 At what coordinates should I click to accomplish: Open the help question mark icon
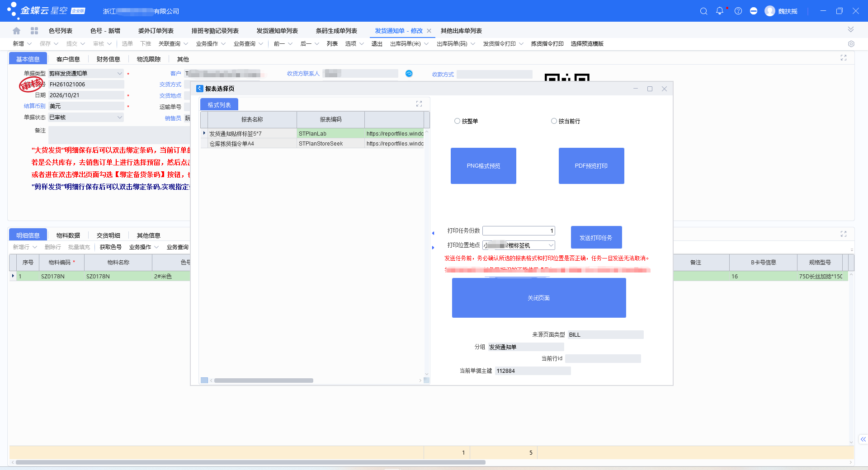click(x=738, y=11)
